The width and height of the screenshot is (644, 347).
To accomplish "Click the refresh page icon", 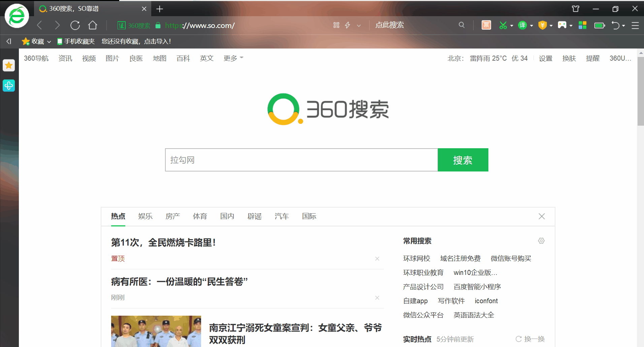I will pos(75,25).
